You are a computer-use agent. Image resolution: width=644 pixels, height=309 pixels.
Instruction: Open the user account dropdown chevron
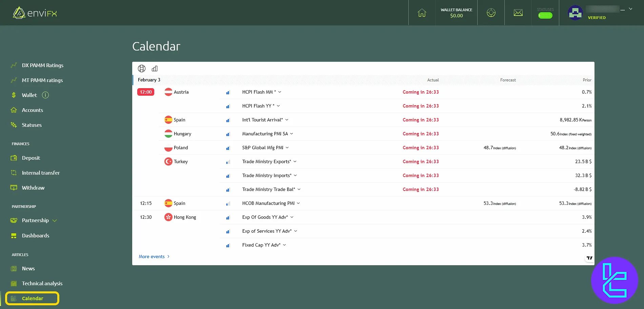coord(630,9)
